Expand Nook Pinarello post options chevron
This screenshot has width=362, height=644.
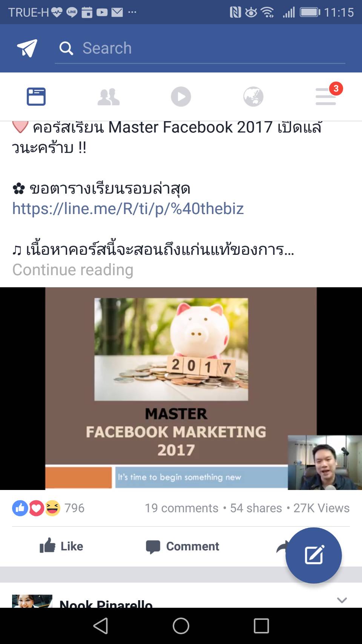coord(342,600)
